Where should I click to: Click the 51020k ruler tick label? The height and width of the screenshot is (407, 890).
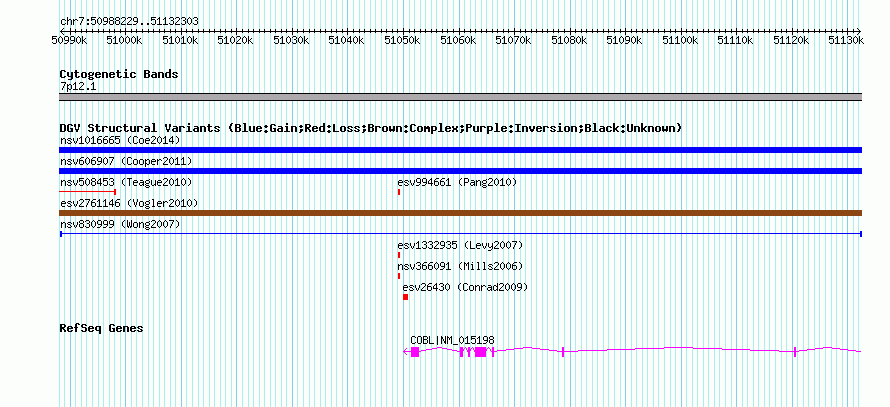click(236, 40)
